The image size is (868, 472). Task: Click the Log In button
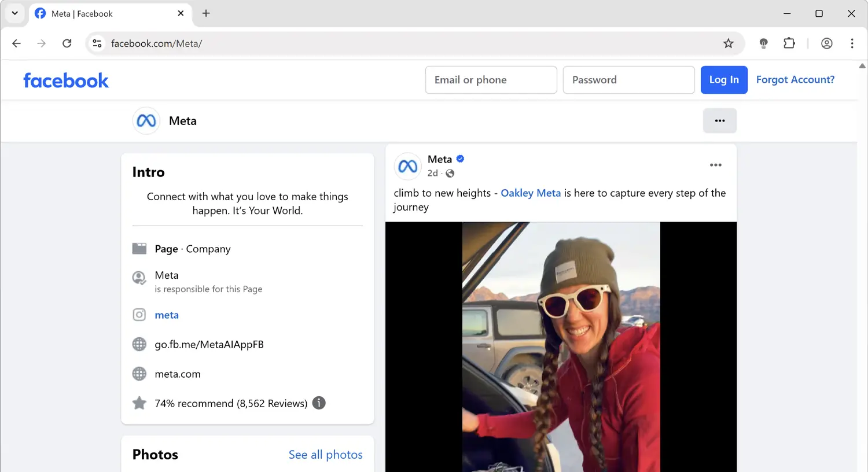(723, 80)
